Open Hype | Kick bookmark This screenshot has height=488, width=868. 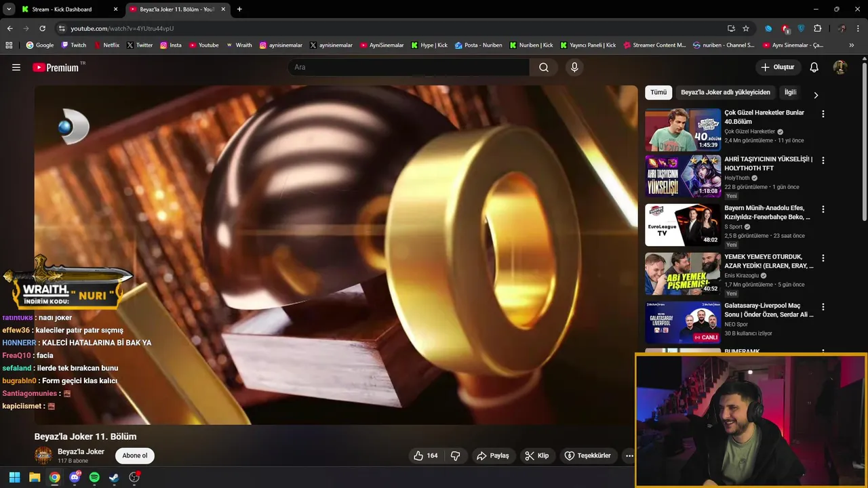click(429, 45)
